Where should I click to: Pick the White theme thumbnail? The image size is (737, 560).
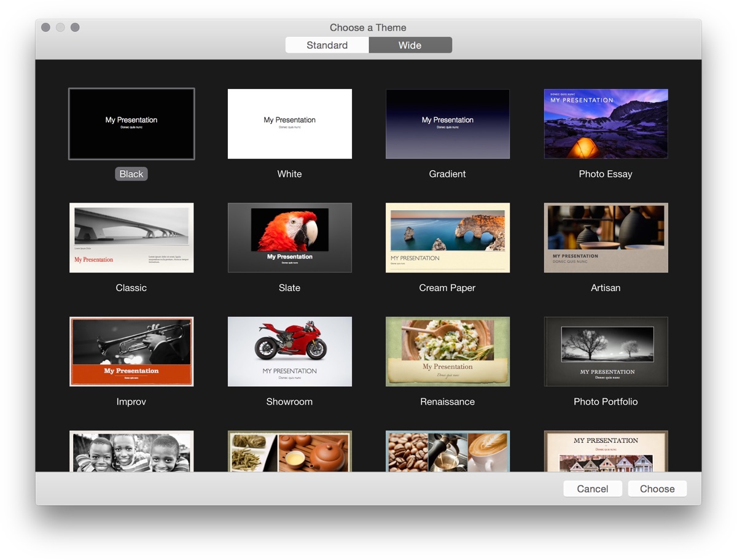pyautogui.click(x=290, y=124)
